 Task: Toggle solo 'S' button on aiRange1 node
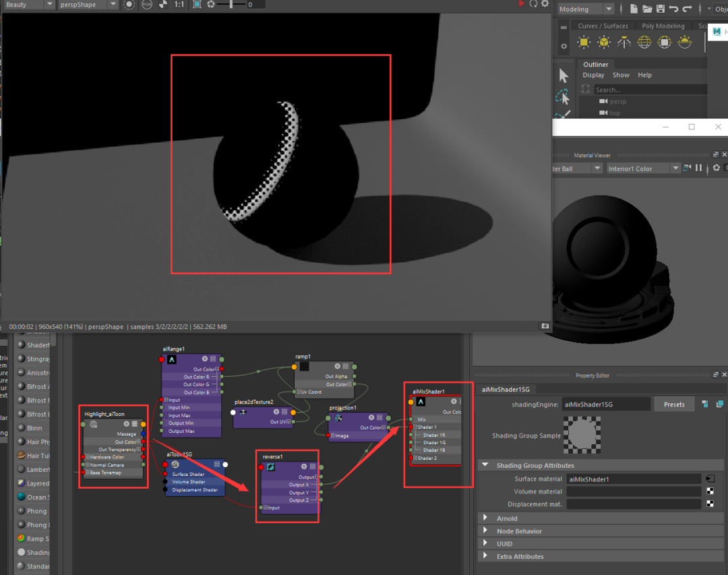click(205, 359)
